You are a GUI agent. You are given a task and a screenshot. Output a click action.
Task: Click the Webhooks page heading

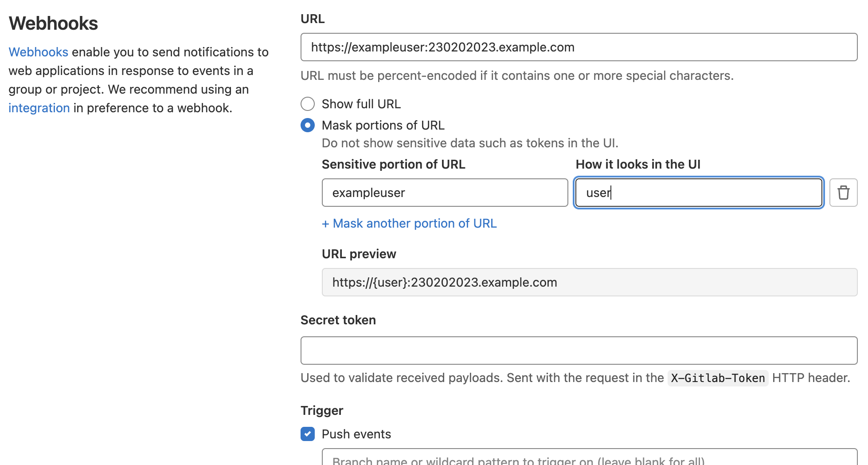pyautogui.click(x=53, y=23)
